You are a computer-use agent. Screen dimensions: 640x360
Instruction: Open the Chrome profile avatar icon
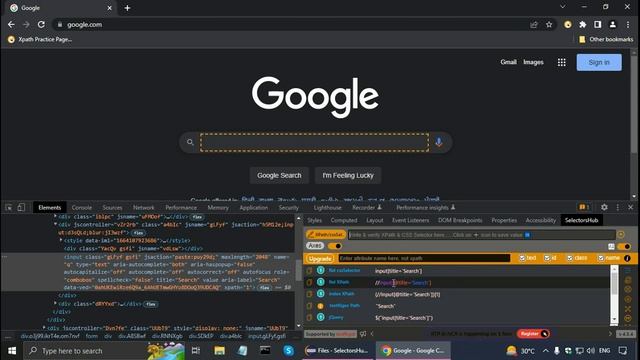(613, 24)
